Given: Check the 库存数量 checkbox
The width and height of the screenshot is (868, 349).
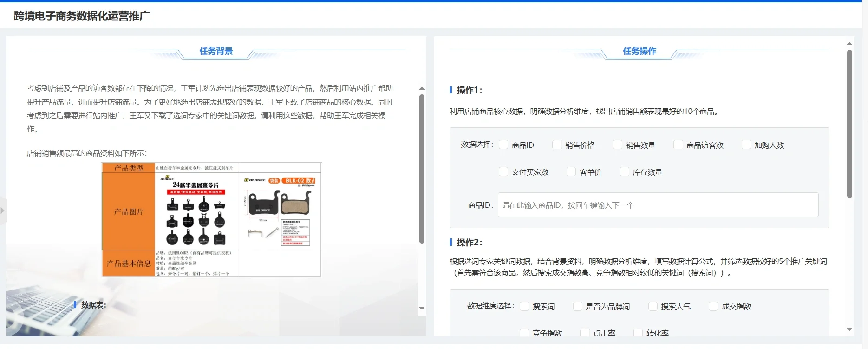Looking at the screenshot, I should click(625, 171).
